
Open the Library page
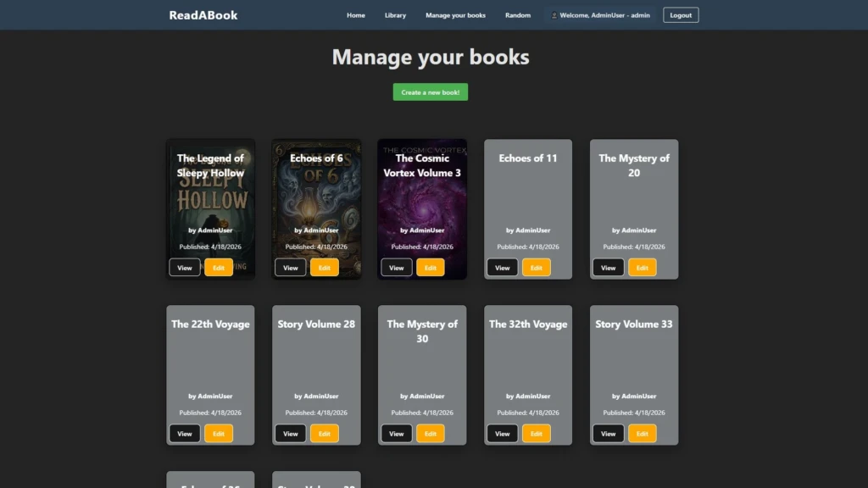tap(395, 14)
